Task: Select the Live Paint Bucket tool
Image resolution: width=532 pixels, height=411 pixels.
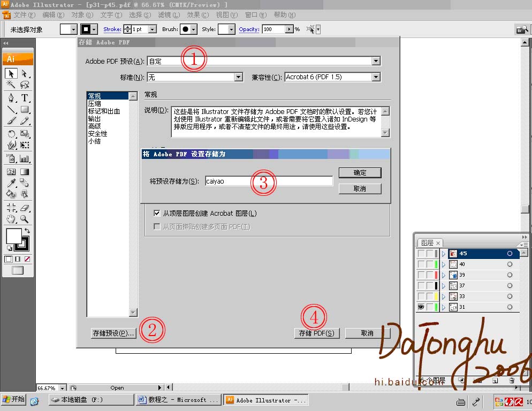Action: click(x=11, y=194)
